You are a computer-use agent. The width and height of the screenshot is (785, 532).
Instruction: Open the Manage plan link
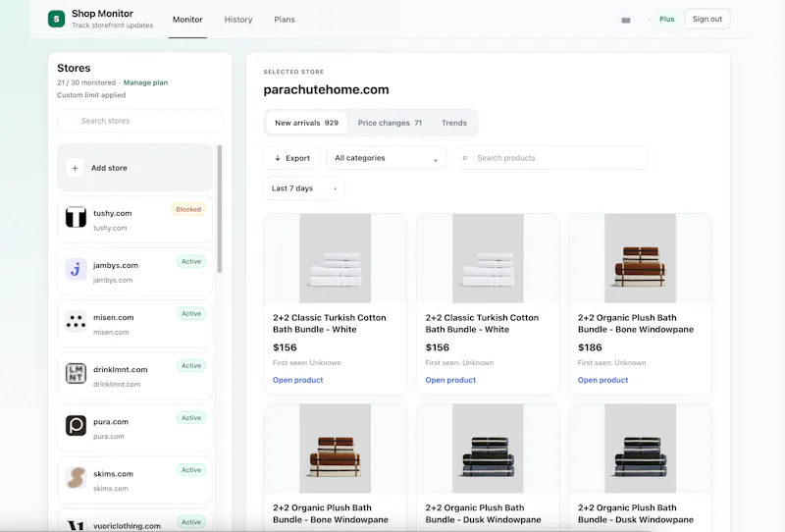tap(145, 82)
